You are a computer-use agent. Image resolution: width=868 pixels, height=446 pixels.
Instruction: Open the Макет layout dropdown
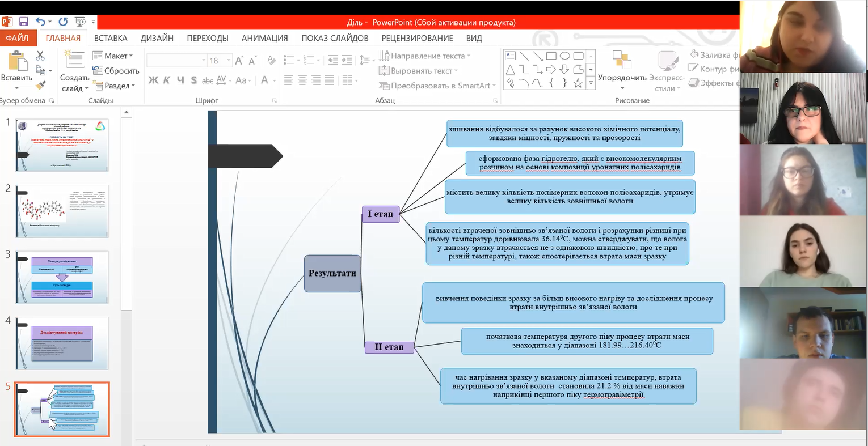click(x=118, y=56)
